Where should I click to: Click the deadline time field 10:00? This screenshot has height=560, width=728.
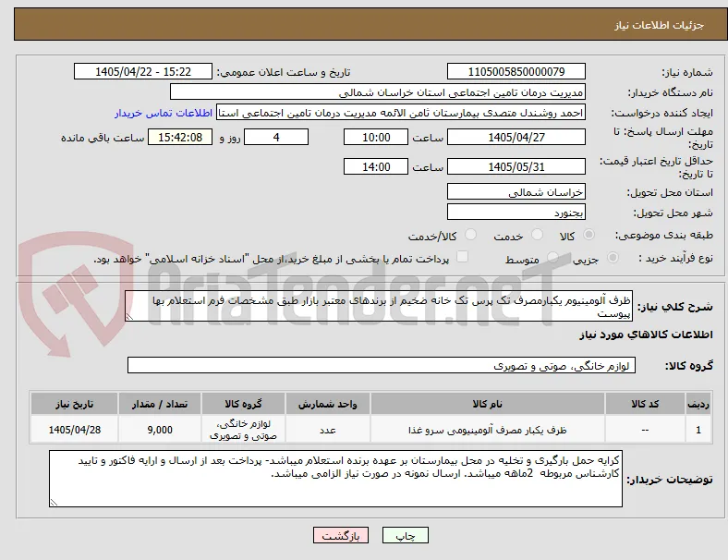376,137
